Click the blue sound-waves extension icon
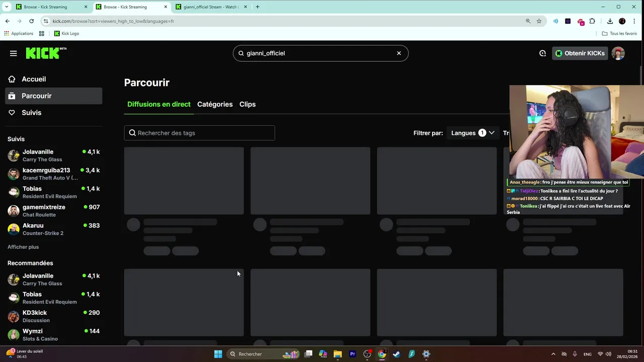This screenshot has height=362, width=644. [555, 21]
